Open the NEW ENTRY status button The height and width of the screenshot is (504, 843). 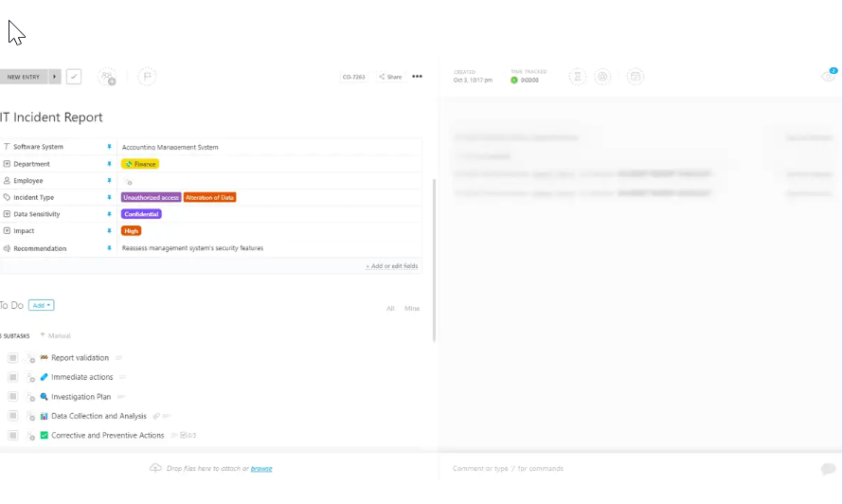[24, 77]
